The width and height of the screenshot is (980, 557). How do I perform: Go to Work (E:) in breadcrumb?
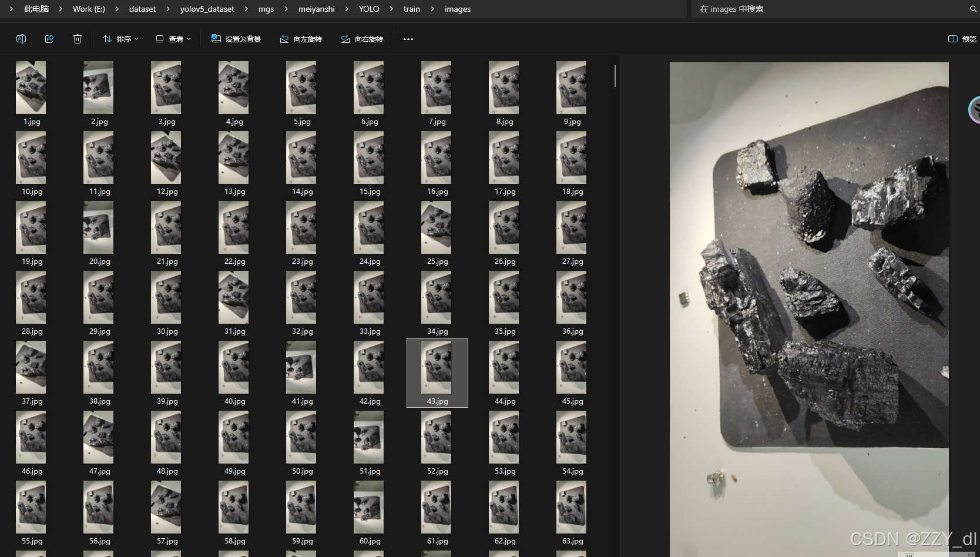tap(89, 9)
